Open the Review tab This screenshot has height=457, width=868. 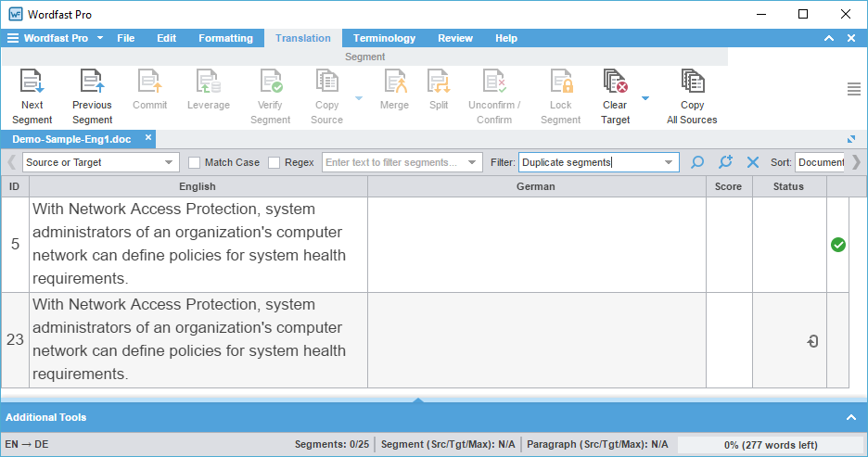click(x=454, y=38)
